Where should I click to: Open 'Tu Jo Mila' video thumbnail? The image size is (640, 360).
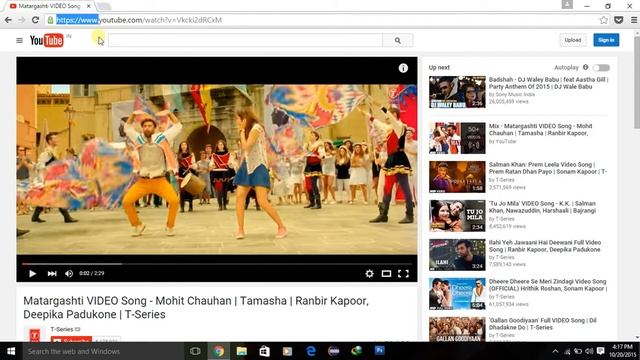coord(457,216)
